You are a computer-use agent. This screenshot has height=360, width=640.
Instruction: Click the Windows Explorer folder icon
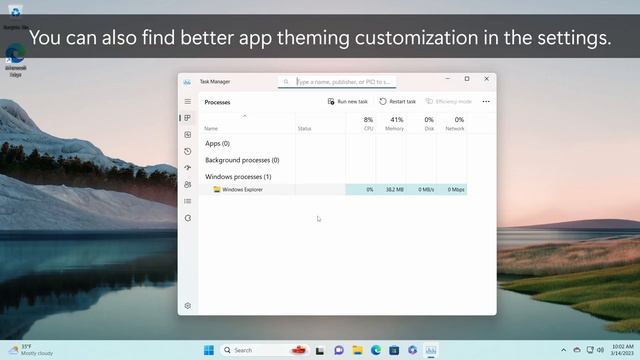[217, 189]
